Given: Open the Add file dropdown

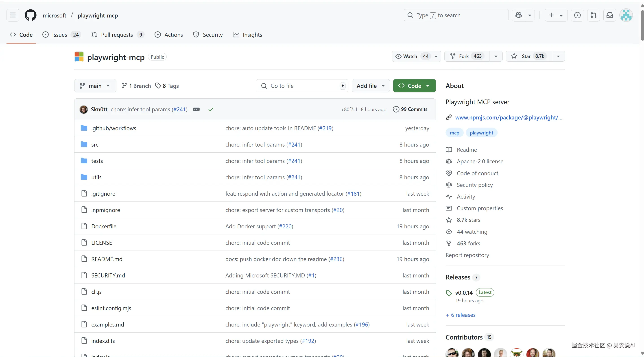Looking at the screenshot, I should point(371,86).
